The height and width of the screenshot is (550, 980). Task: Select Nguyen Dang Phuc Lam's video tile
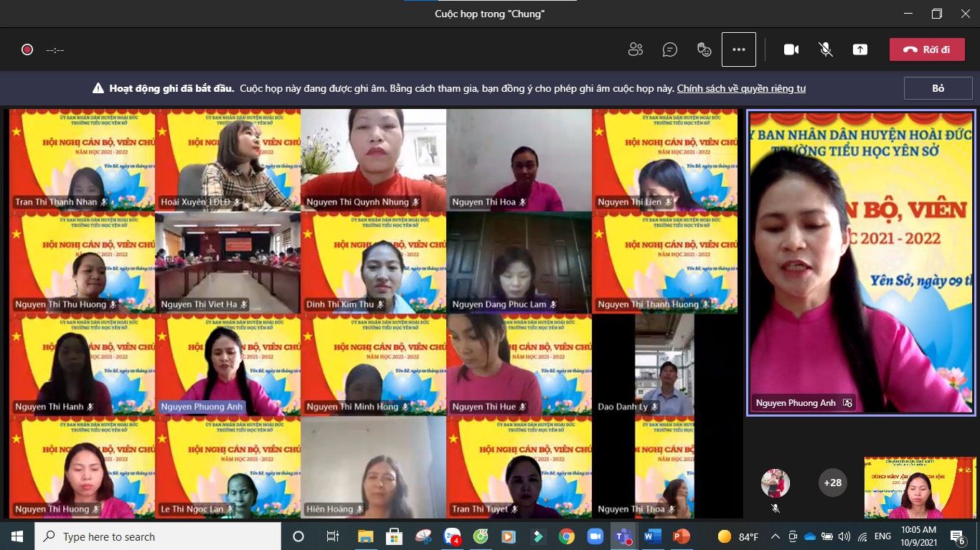pyautogui.click(x=519, y=262)
